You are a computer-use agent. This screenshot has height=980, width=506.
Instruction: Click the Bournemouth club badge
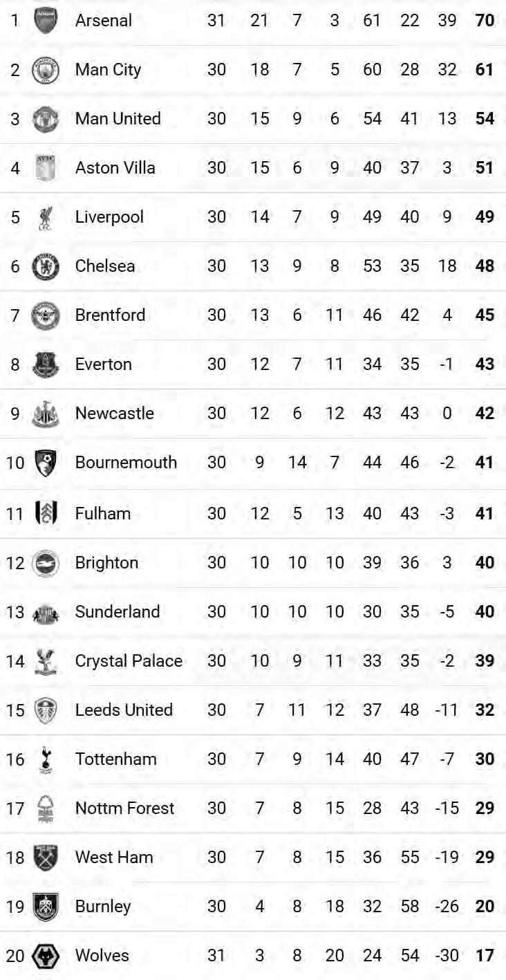coord(46,462)
